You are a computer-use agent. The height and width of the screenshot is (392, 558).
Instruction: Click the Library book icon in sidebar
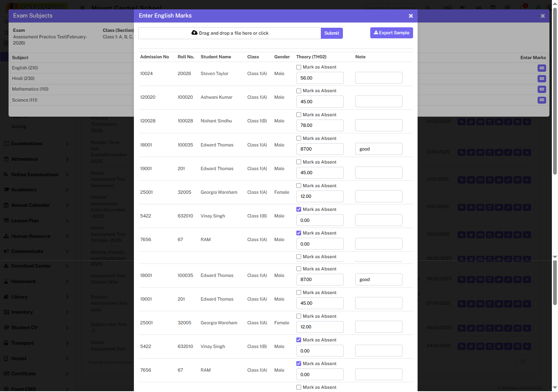tap(6, 297)
